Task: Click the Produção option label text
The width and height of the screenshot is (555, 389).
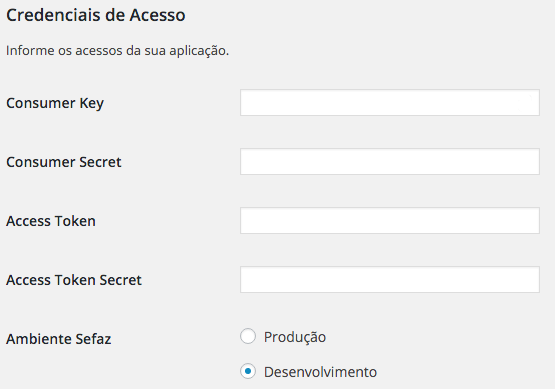Action: [x=295, y=337]
